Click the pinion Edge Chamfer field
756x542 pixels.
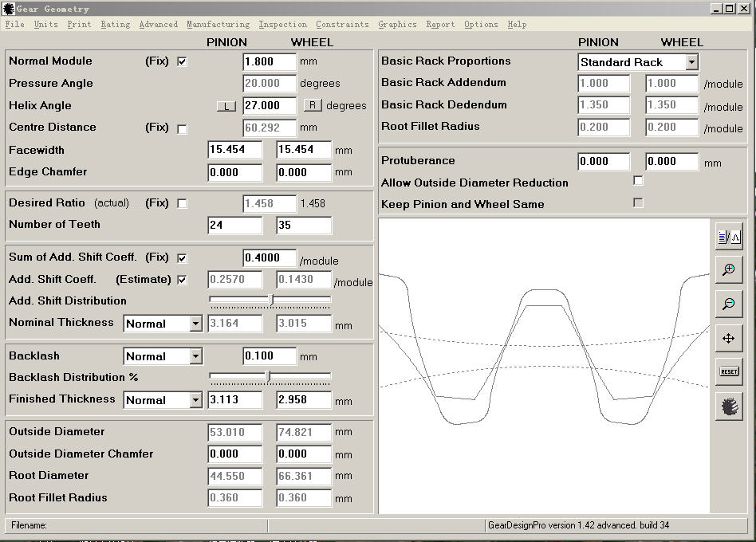coord(234,172)
